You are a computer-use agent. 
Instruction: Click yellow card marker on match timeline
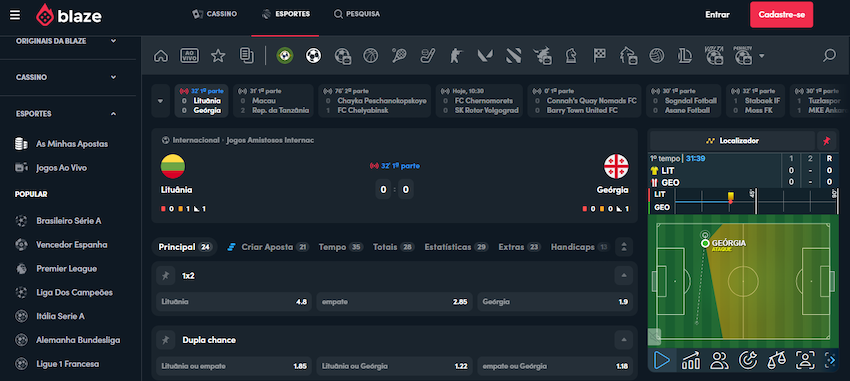(x=731, y=196)
